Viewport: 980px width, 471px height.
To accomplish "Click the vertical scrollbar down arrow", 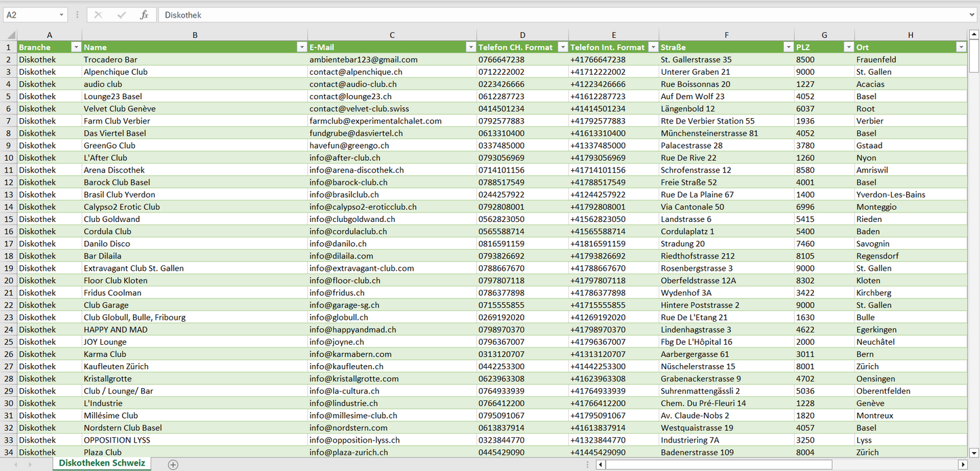I will (x=974, y=452).
